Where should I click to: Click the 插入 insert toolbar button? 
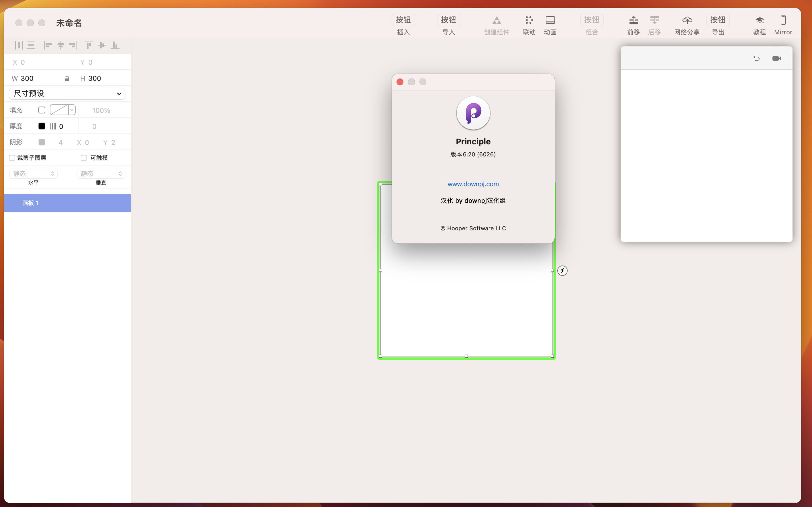pyautogui.click(x=403, y=20)
